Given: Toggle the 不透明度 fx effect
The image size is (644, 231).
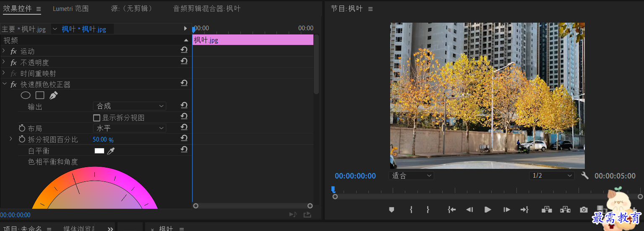Looking at the screenshot, I should pyautogui.click(x=13, y=63).
